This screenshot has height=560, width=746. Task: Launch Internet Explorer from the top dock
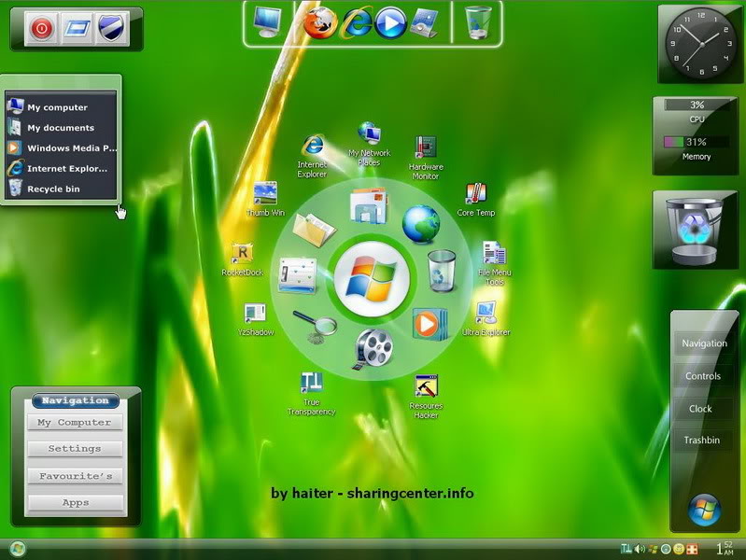(x=357, y=22)
